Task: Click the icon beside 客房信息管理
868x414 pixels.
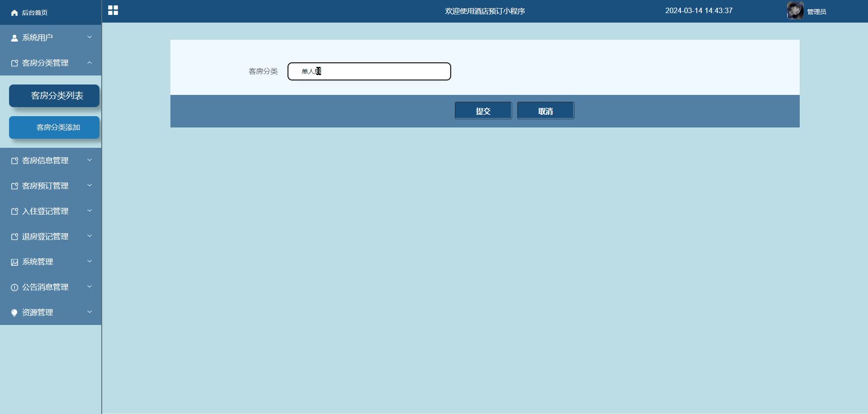Action: coord(14,161)
